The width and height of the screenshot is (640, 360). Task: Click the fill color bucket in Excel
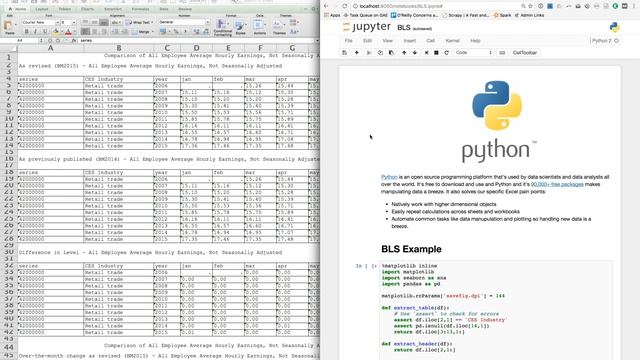click(x=56, y=31)
